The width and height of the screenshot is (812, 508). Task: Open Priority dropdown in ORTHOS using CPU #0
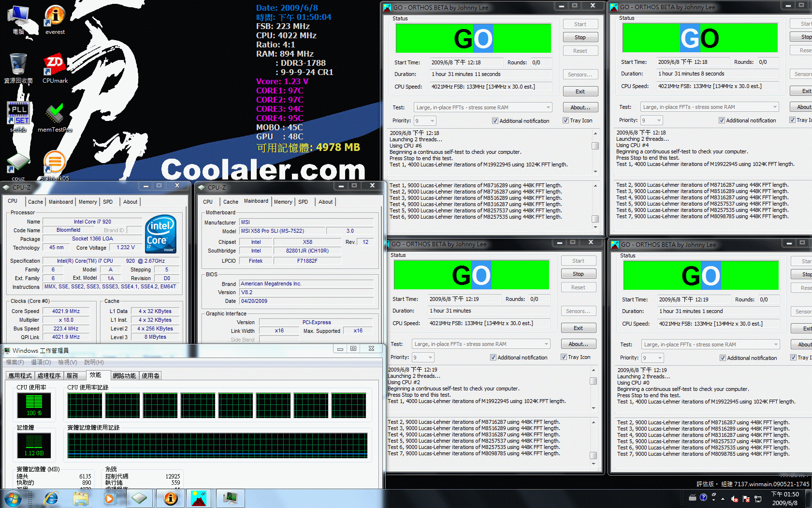[x=652, y=358]
